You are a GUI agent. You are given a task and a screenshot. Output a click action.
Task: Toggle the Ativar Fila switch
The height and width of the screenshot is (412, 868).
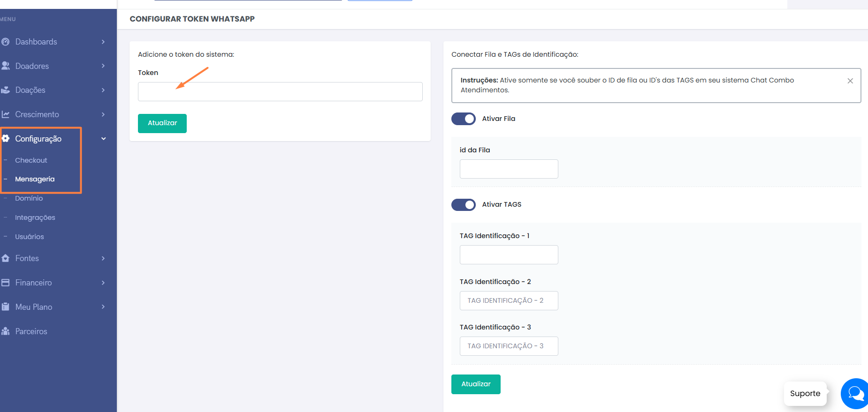(x=463, y=119)
